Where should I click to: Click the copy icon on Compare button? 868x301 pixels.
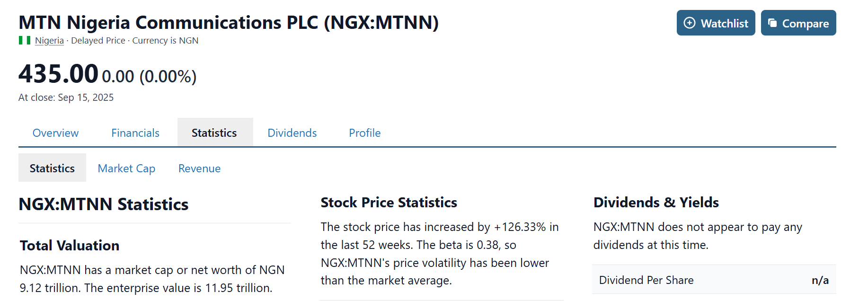(x=772, y=23)
